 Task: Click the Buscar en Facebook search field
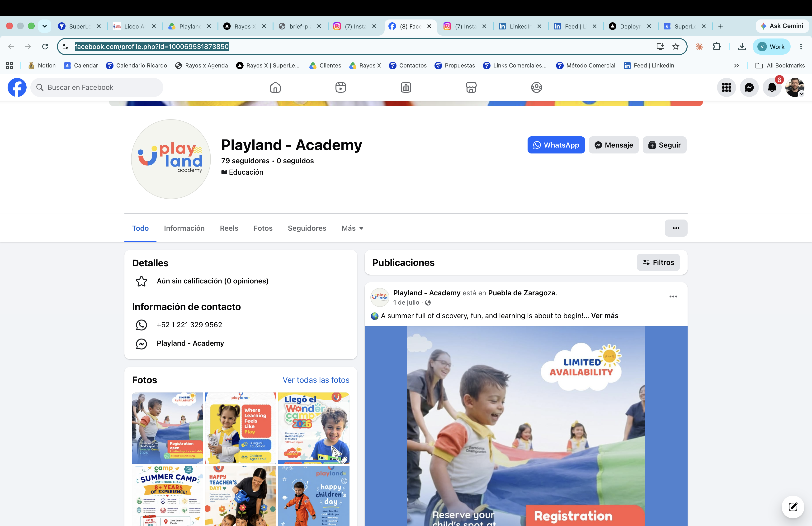(97, 87)
